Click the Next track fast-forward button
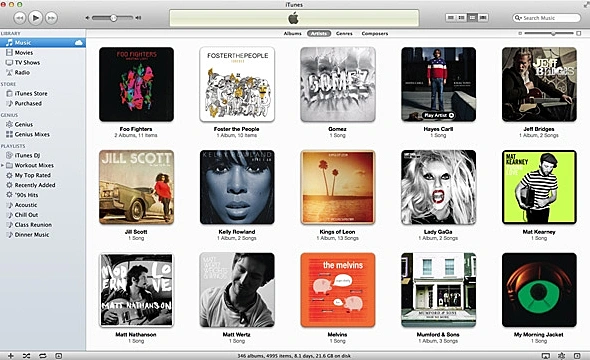The width and height of the screenshot is (590, 360). click(51, 18)
